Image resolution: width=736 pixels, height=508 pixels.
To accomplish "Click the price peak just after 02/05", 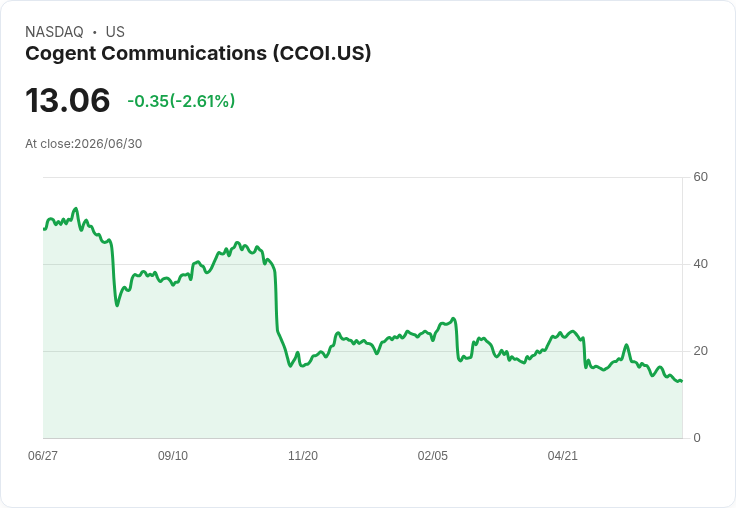I will pos(453,319).
